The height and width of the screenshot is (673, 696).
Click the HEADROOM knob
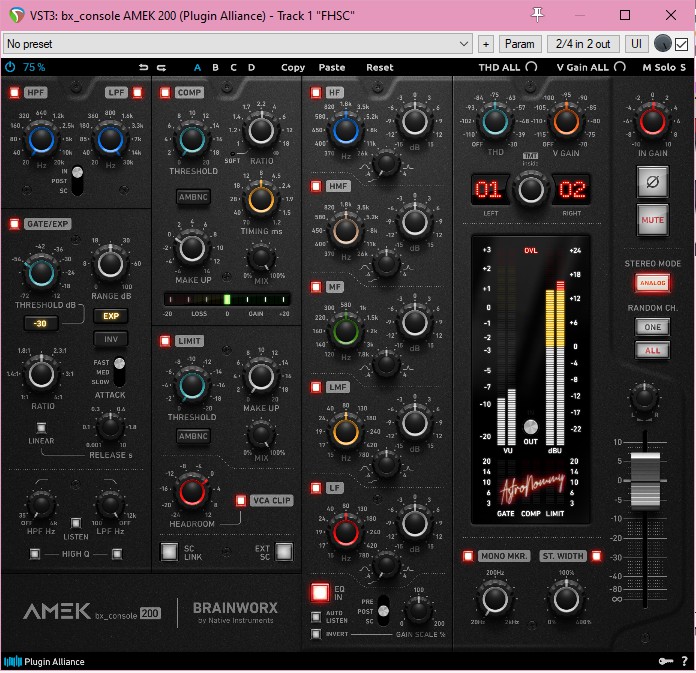pyautogui.click(x=192, y=492)
